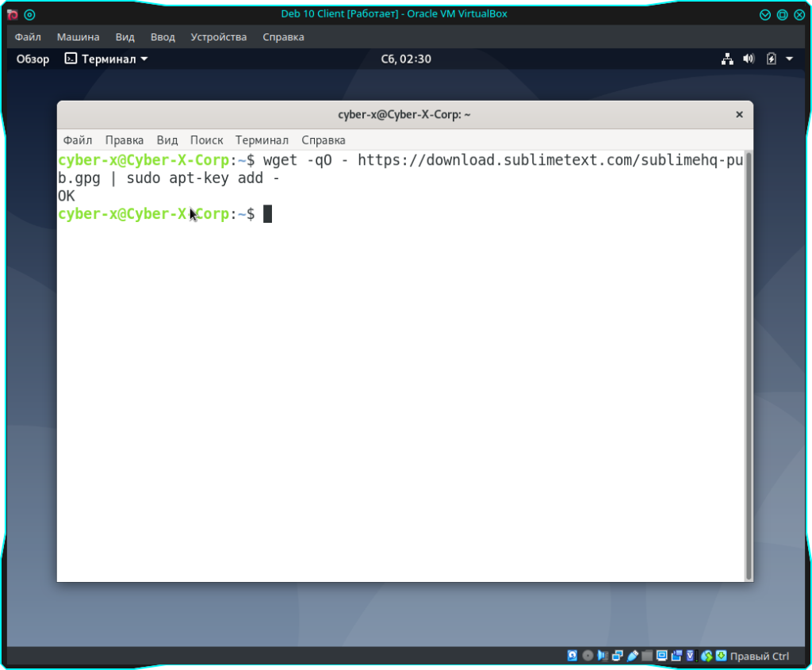Viewport: 812px width, 670px height.
Task: Click the GNOME network status icon
Action: 726,59
